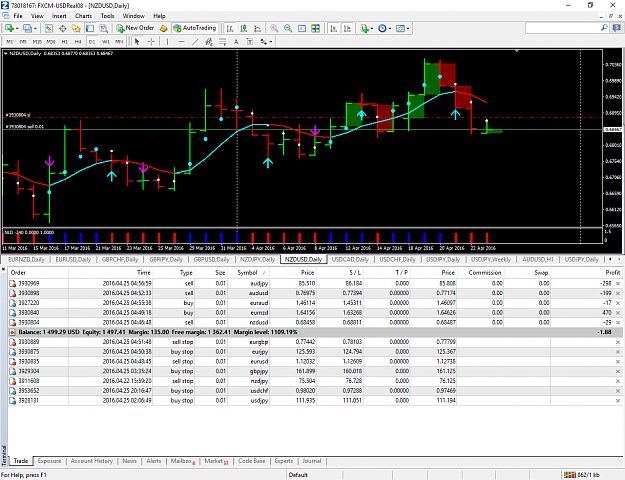Tile chart windows icon
The height and width of the screenshot is (480, 625).
315,28
